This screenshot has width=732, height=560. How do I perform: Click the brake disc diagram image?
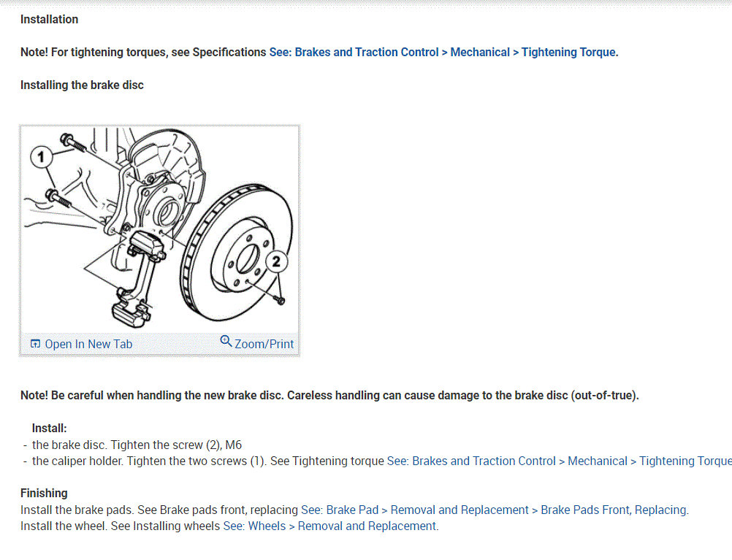pyautogui.click(x=159, y=229)
